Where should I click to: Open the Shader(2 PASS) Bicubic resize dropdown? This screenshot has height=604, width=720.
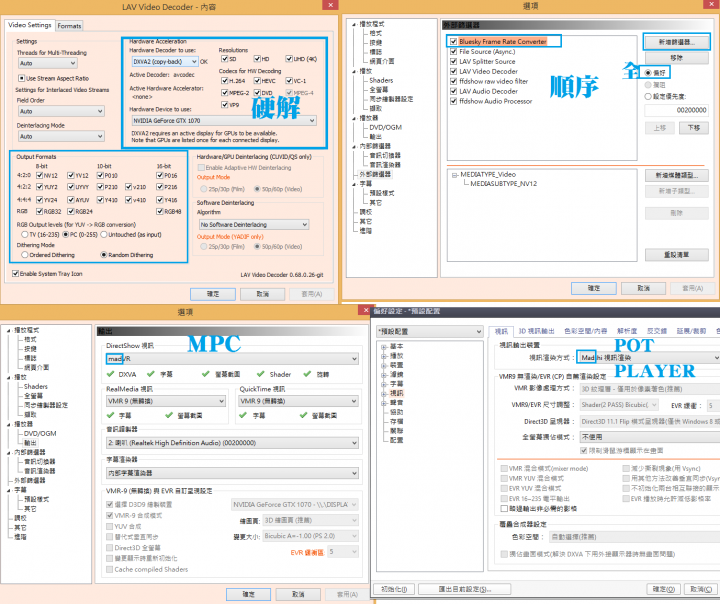(619, 405)
